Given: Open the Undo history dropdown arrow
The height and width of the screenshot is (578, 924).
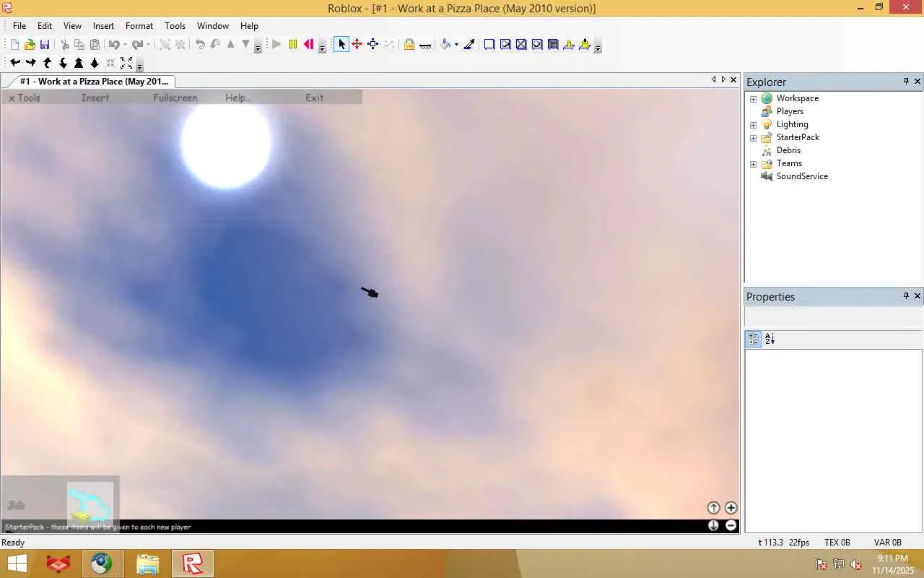Looking at the screenshot, I should (125, 45).
